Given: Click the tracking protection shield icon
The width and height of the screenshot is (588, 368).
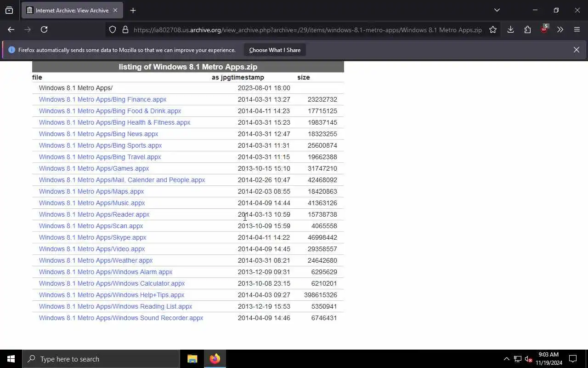Looking at the screenshot, I should [x=113, y=29].
